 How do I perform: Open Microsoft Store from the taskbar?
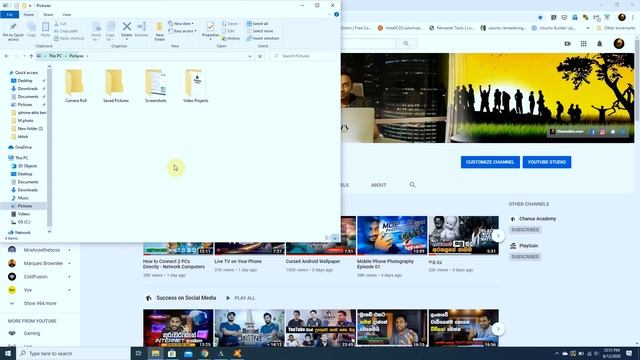tap(172, 353)
